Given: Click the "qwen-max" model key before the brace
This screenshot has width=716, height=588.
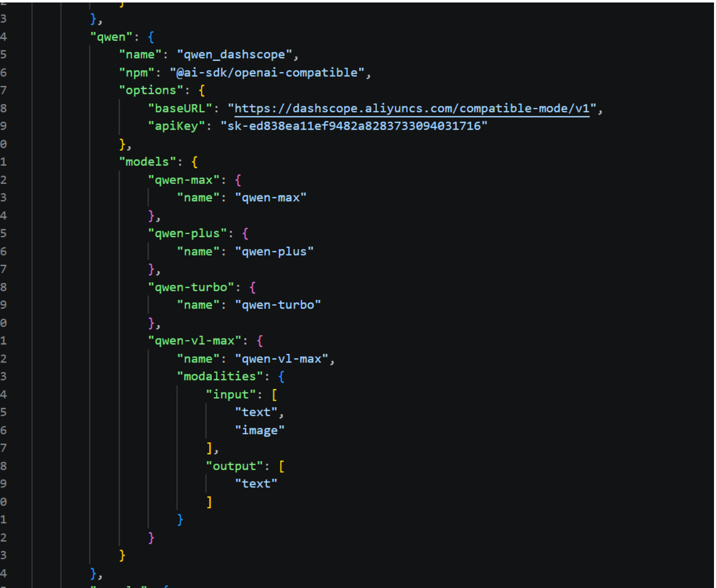Looking at the screenshot, I should coord(183,180).
